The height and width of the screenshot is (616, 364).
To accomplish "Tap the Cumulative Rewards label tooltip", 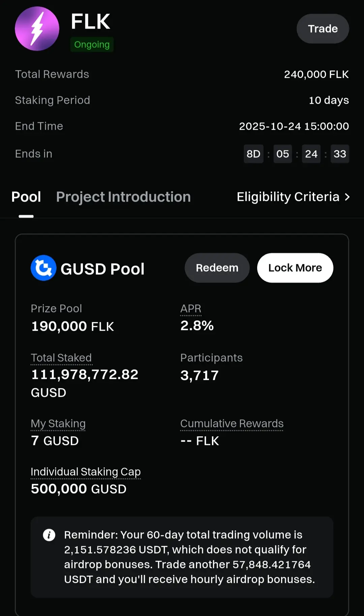I will pos(232,423).
